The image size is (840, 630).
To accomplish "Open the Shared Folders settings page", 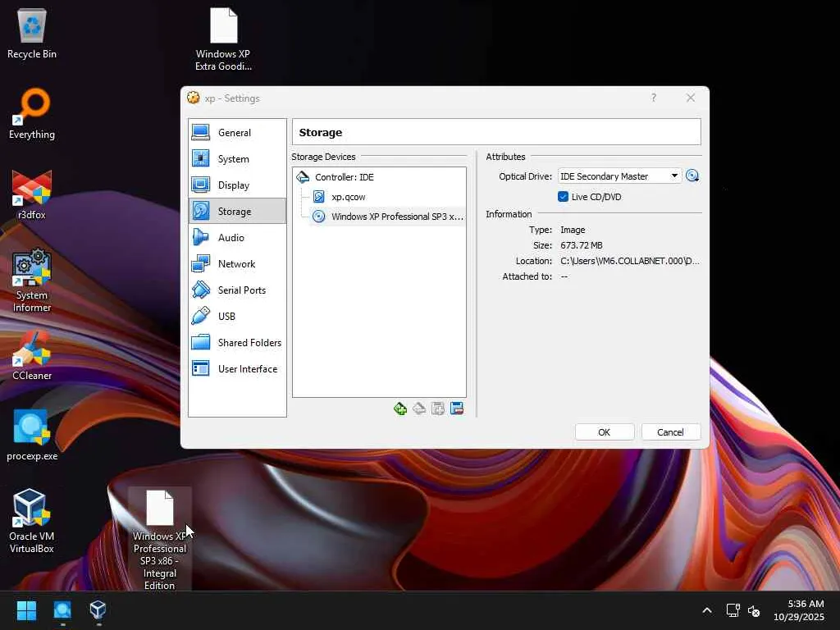I will (x=249, y=343).
